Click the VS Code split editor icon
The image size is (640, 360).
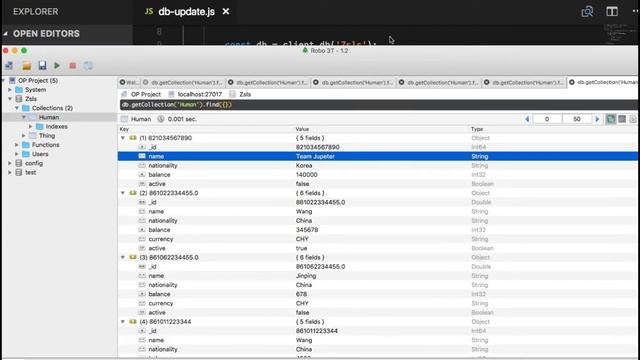[612, 11]
